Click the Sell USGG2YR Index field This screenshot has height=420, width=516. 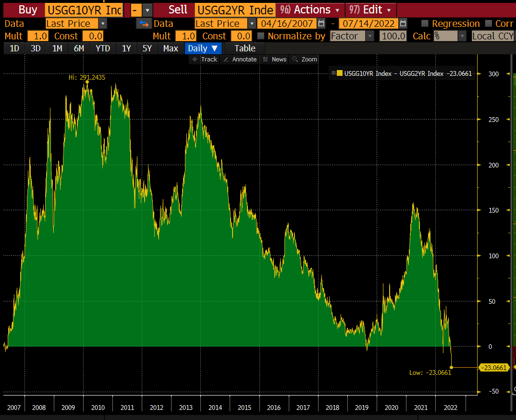point(235,10)
